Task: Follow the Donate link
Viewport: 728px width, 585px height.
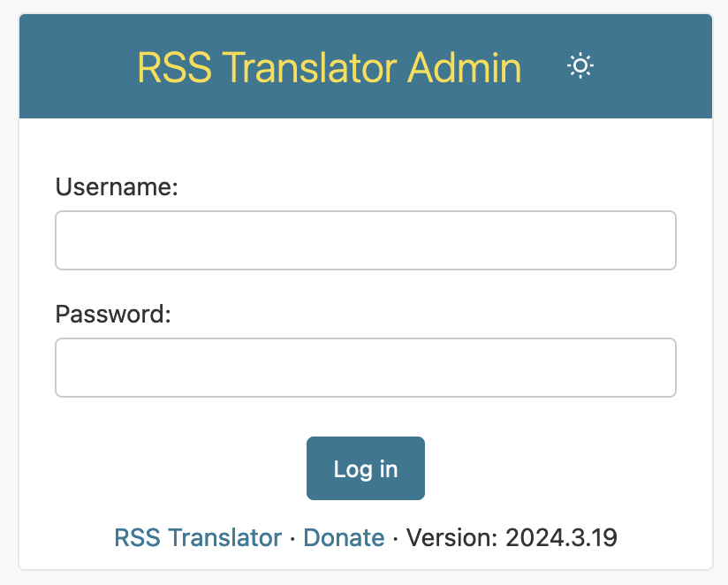Action: (344, 537)
